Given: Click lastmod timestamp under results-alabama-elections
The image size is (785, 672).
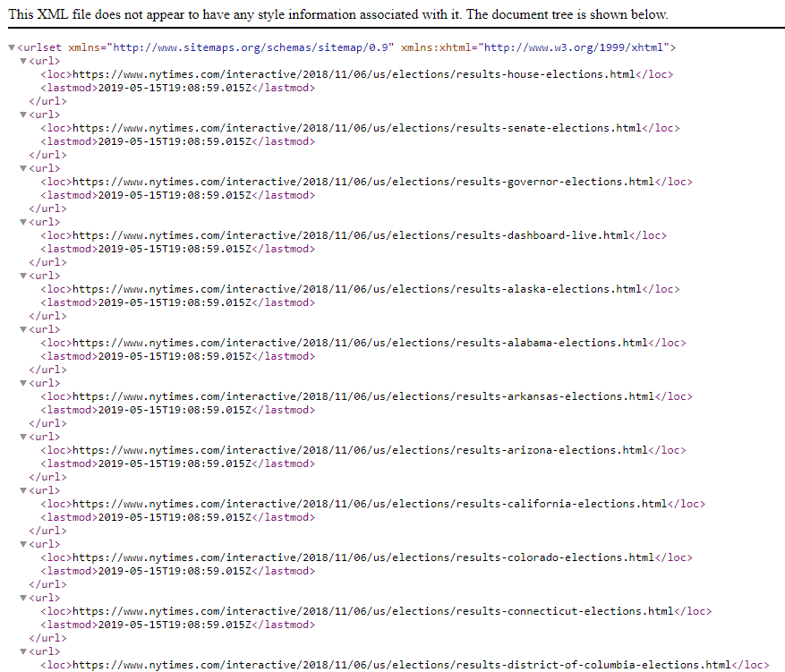Looking at the screenshot, I should click(175, 356).
